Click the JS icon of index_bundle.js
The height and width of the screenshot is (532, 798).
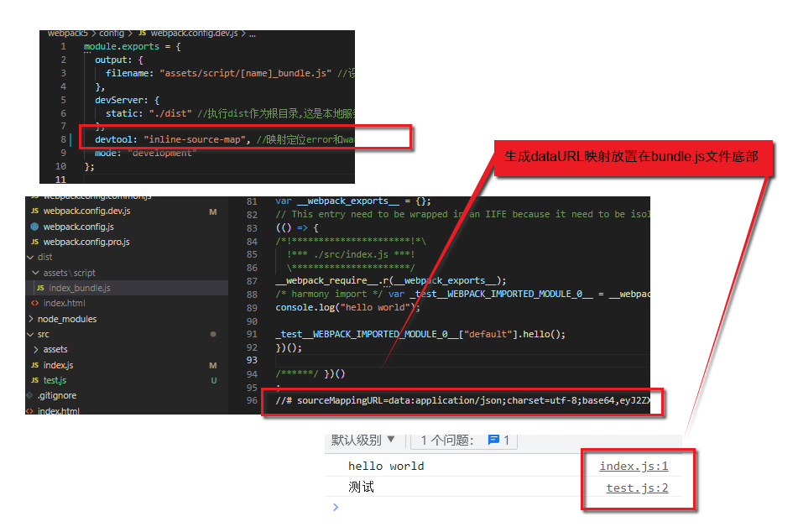pyautogui.click(x=40, y=288)
